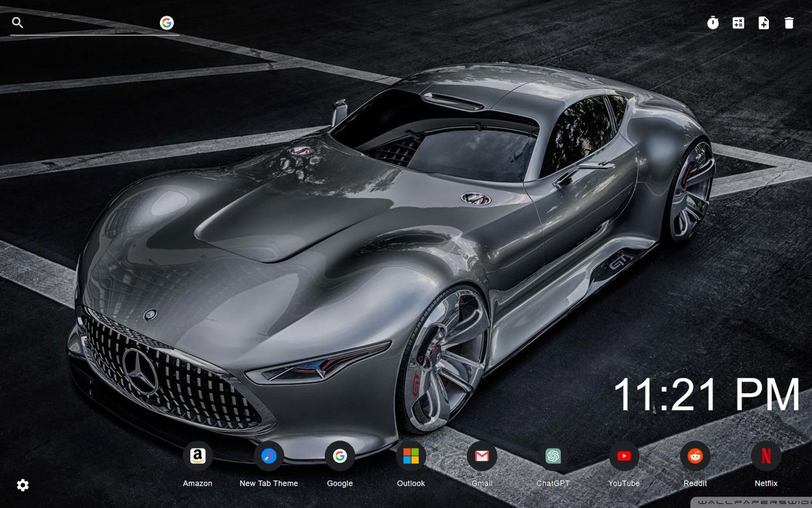Open the ChatGPT shortcut icon
The width and height of the screenshot is (812, 508).
pos(553,456)
